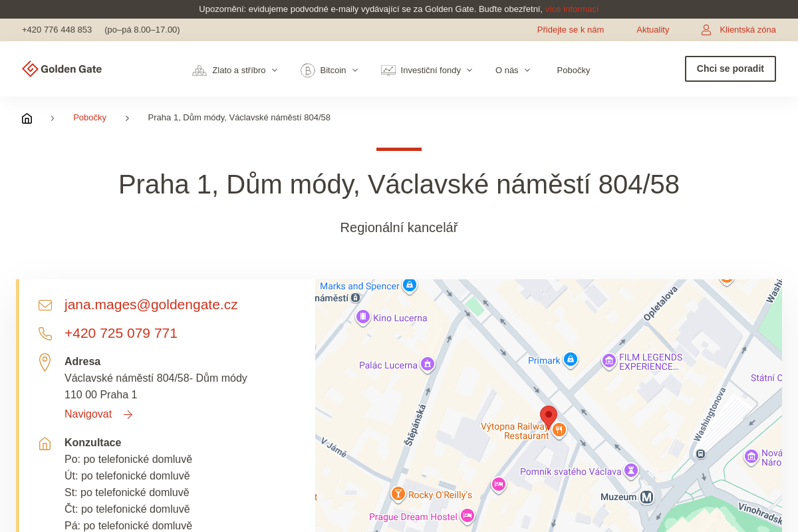Click the home icon in breadcrumbs

[27, 118]
